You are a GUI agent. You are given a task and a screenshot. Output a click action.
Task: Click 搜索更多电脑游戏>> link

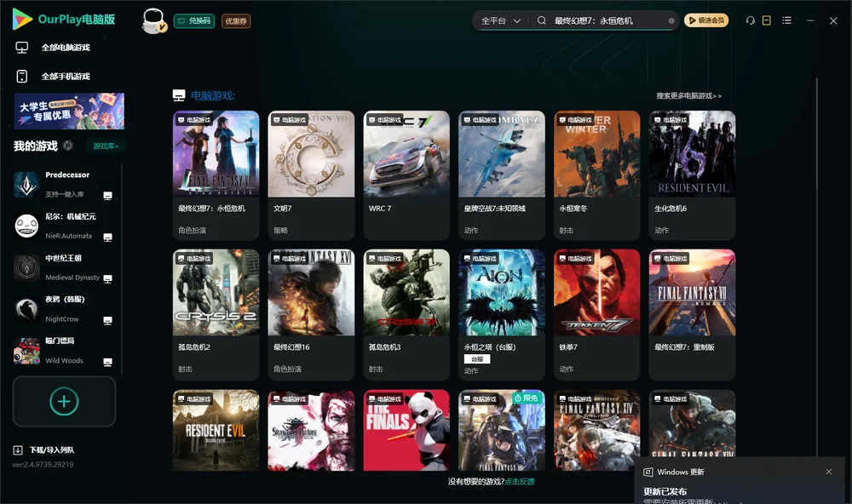click(688, 95)
